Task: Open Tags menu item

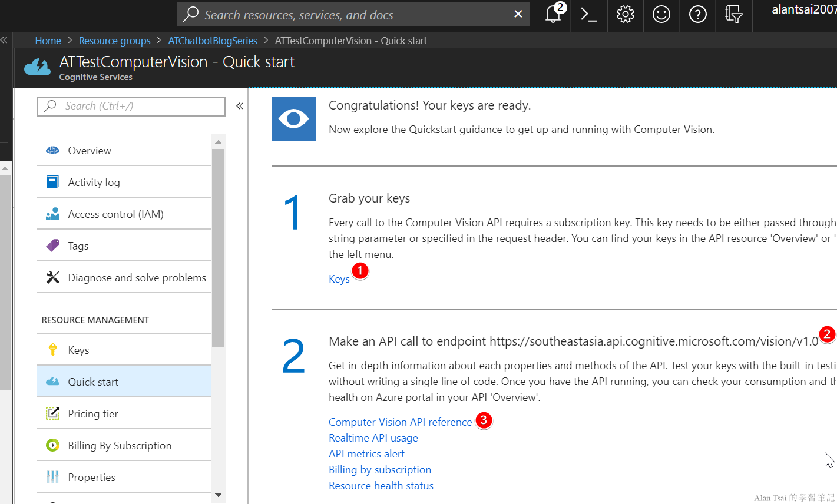Action: pos(124,246)
